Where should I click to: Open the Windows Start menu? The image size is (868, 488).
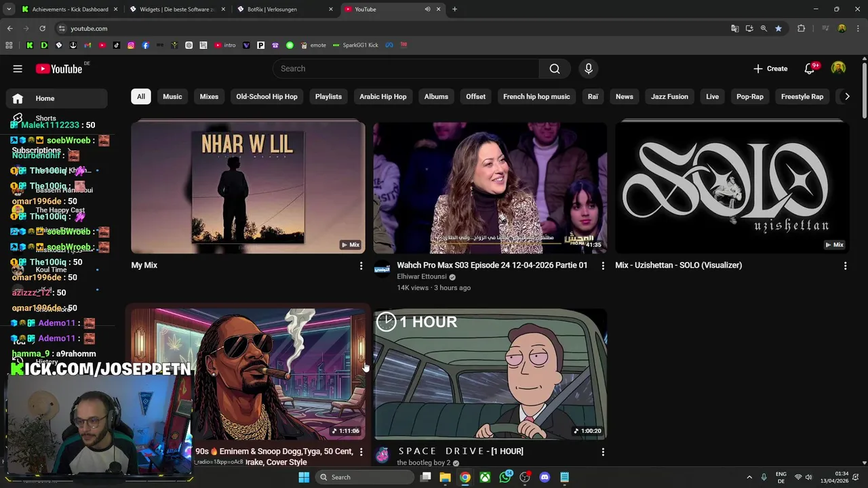tap(304, 477)
